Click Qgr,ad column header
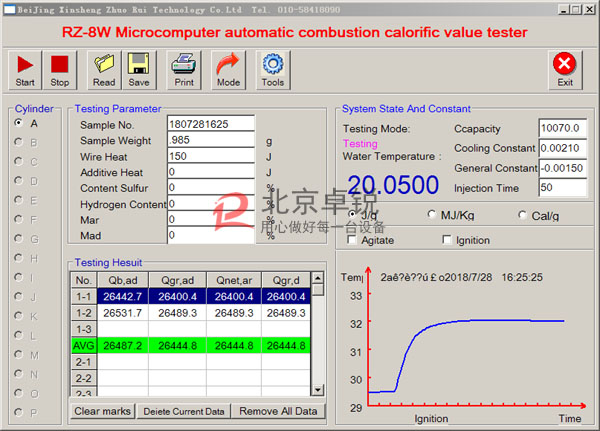The height and width of the screenshot is (431, 600). (x=178, y=280)
